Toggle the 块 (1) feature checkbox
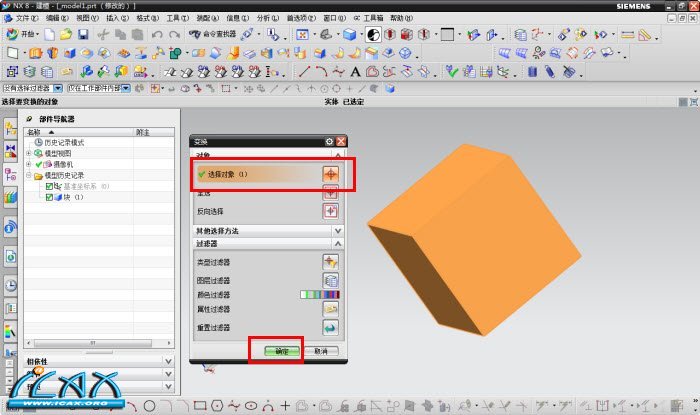This screenshot has width=700, height=415. (50, 197)
